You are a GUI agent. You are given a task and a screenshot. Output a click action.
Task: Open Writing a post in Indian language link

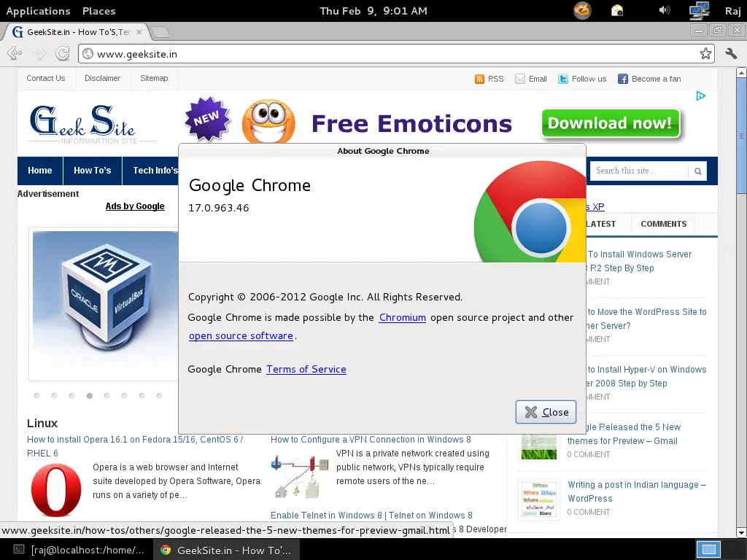636,491
